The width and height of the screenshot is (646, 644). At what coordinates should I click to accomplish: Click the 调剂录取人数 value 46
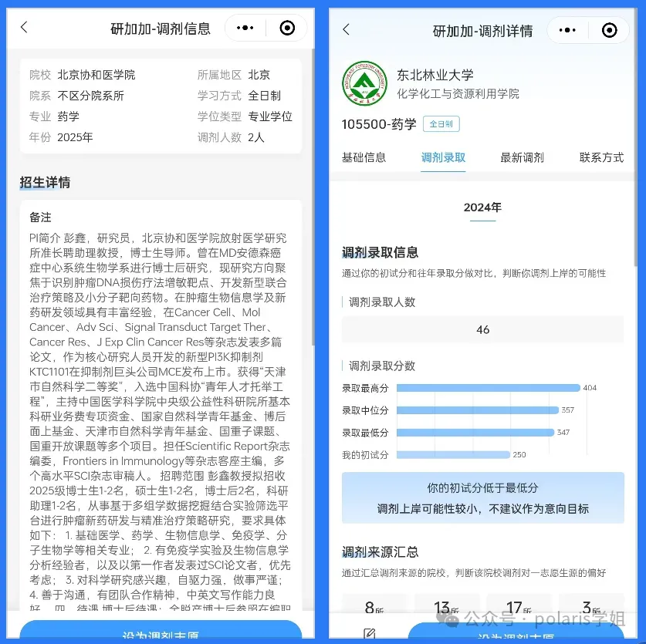click(x=483, y=329)
